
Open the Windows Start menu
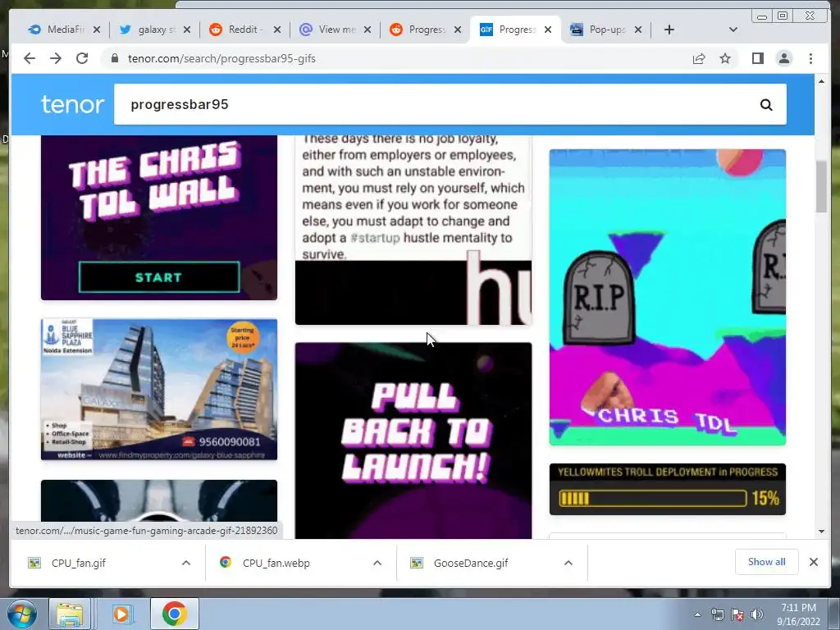pos(22,614)
